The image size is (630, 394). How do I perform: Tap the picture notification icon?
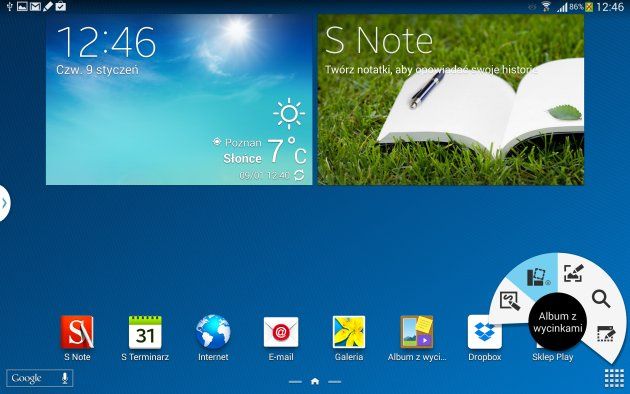tap(22, 6)
